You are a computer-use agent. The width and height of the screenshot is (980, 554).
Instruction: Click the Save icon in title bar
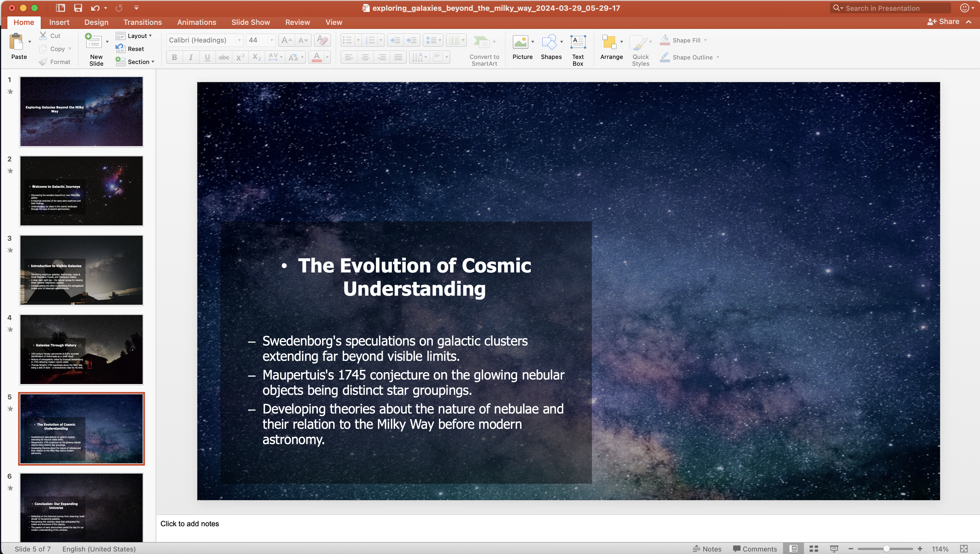(x=78, y=8)
